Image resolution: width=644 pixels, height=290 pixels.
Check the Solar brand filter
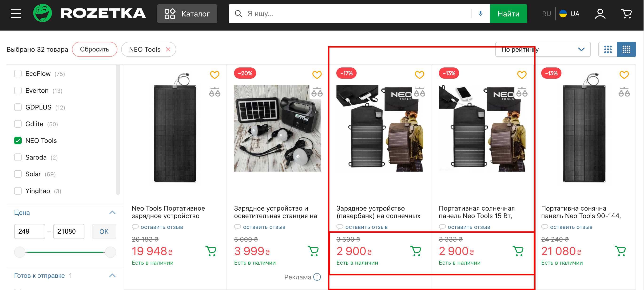tap(18, 174)
